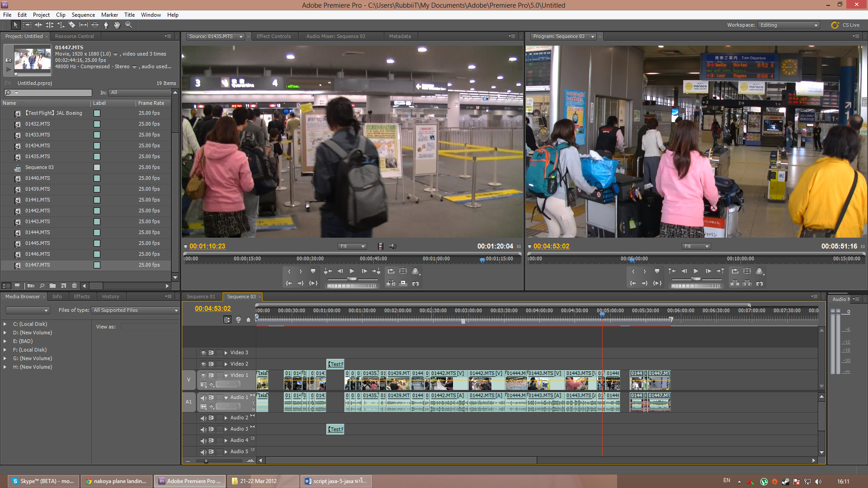868x488 pixels.
Task: Select the Hand tool
Action: 117,25
